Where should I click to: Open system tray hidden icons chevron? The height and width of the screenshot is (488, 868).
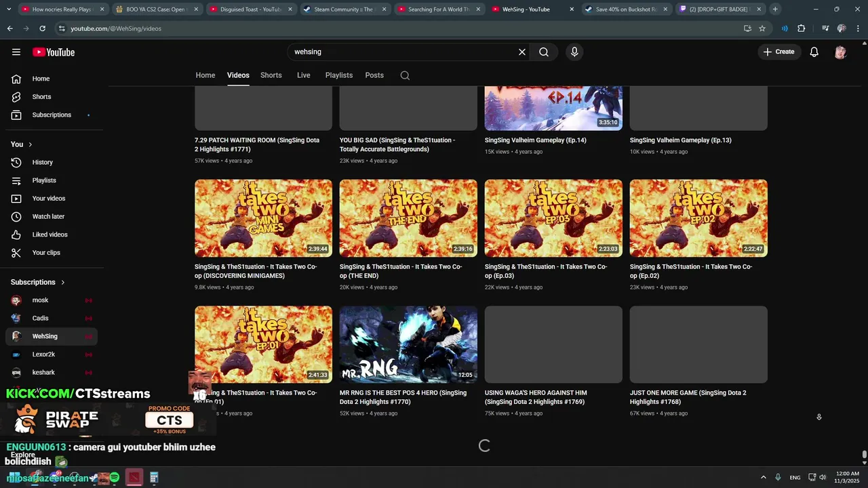coord(763,478)
